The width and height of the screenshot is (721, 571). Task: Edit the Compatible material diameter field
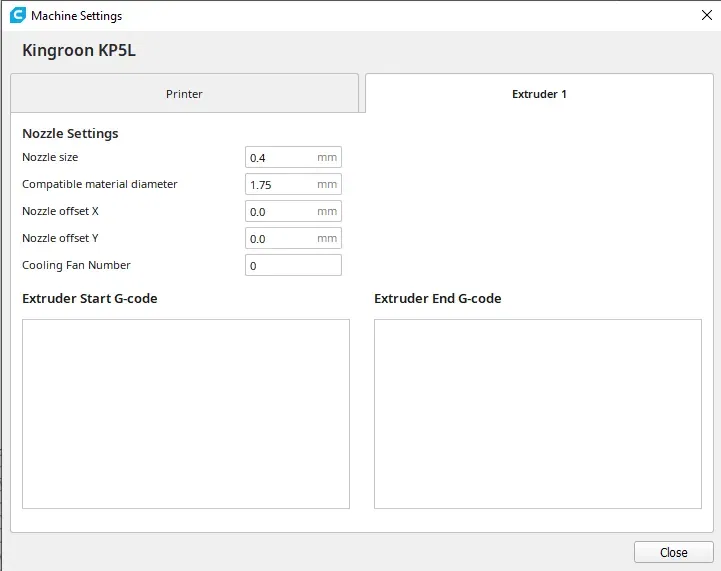(x=293, y=184)
